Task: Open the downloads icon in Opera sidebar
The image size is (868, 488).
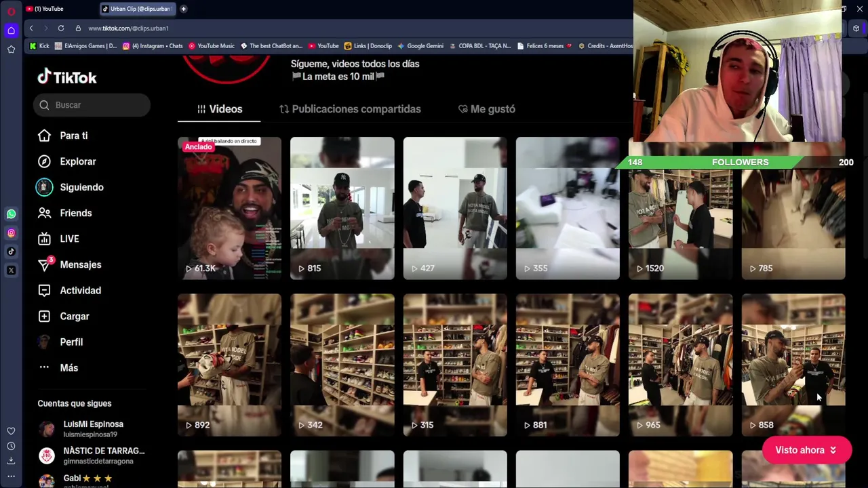Action: [x=11, y=461]
